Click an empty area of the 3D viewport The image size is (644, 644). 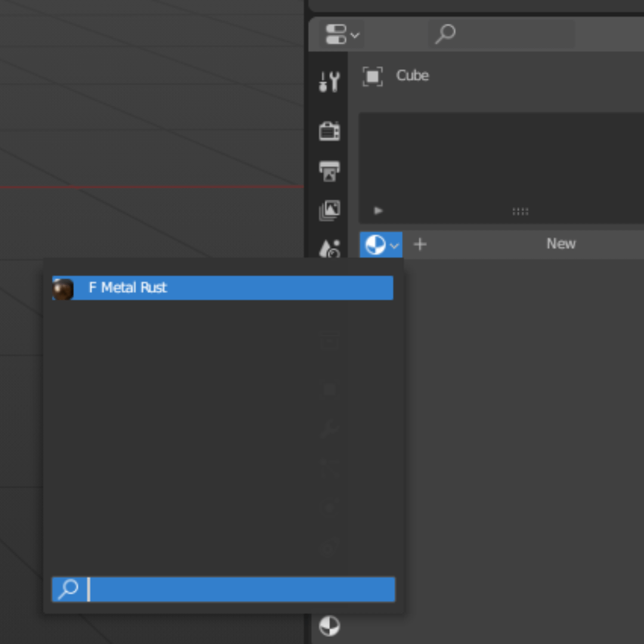tap(149, 119)
